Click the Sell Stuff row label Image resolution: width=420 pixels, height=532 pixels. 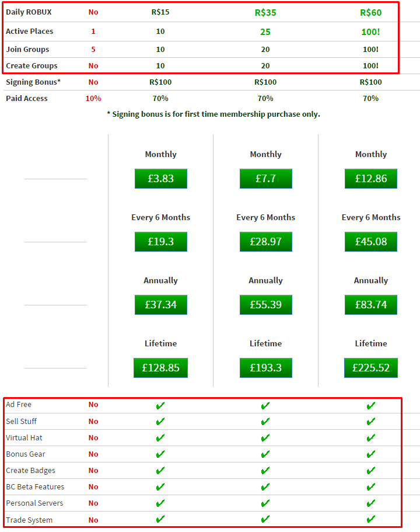click(22, 421)
